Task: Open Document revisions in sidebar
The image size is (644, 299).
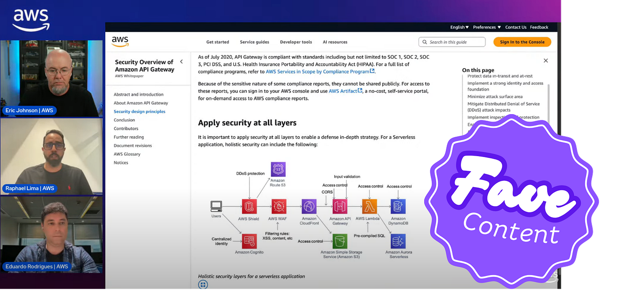Action: 133,146
